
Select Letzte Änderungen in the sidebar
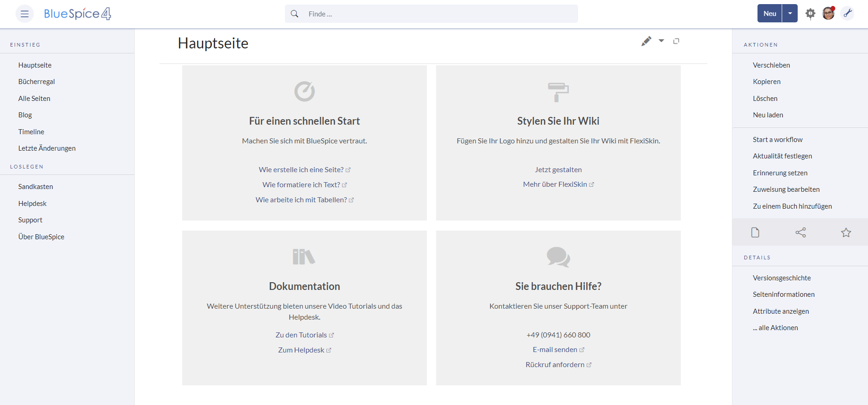(47, 148)
